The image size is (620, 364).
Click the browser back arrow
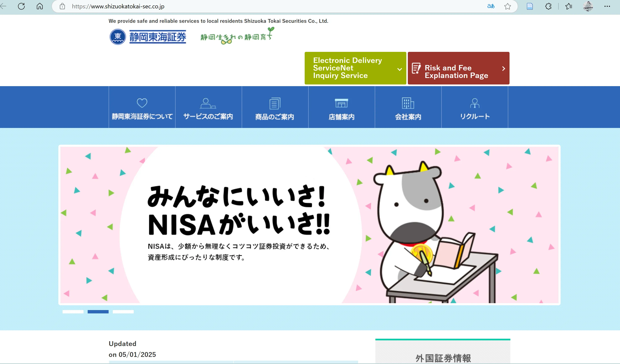coord(3,6)
